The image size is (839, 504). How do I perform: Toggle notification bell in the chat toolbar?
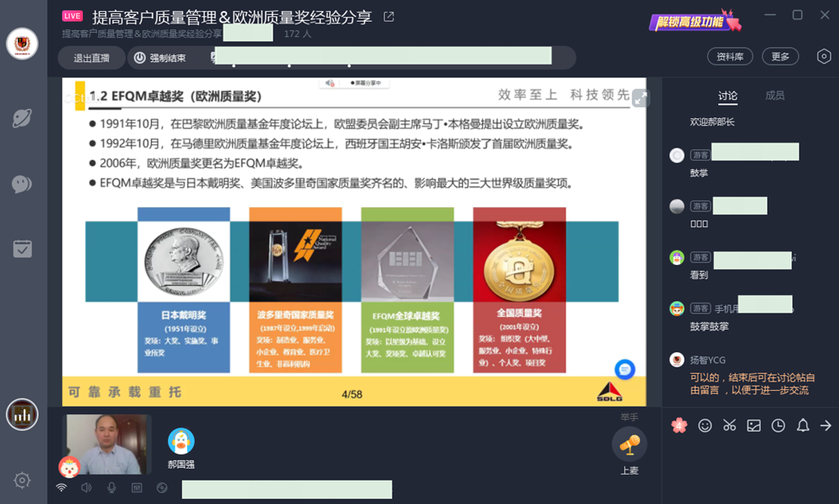pos(803,425)
